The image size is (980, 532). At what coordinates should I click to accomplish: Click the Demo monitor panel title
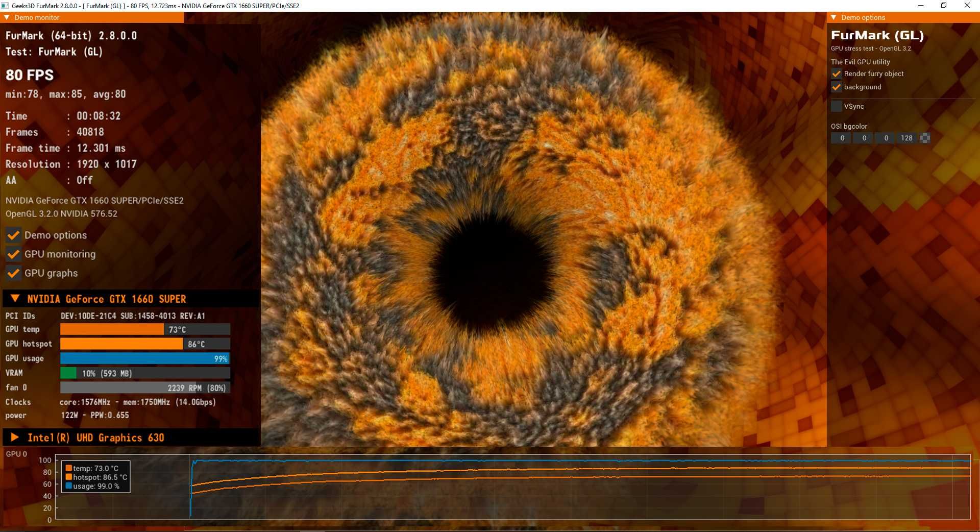pos(37,17)
